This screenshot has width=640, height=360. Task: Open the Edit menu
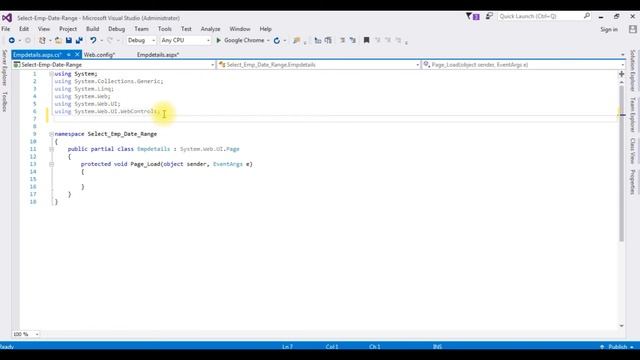point(24,29)
